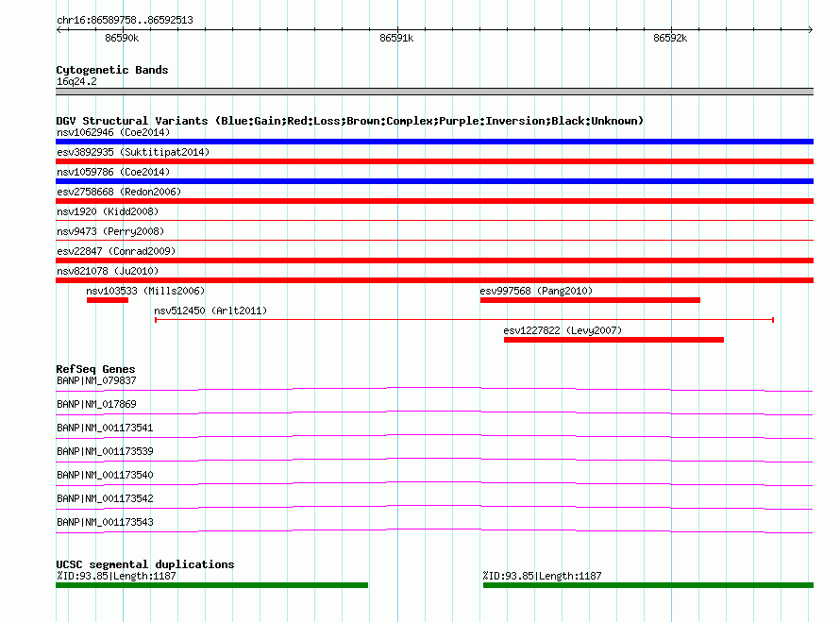Click the gray 16q24.2 cytogenetic band bar
Viewport: 840px width, 622px height.
[434, 92]
